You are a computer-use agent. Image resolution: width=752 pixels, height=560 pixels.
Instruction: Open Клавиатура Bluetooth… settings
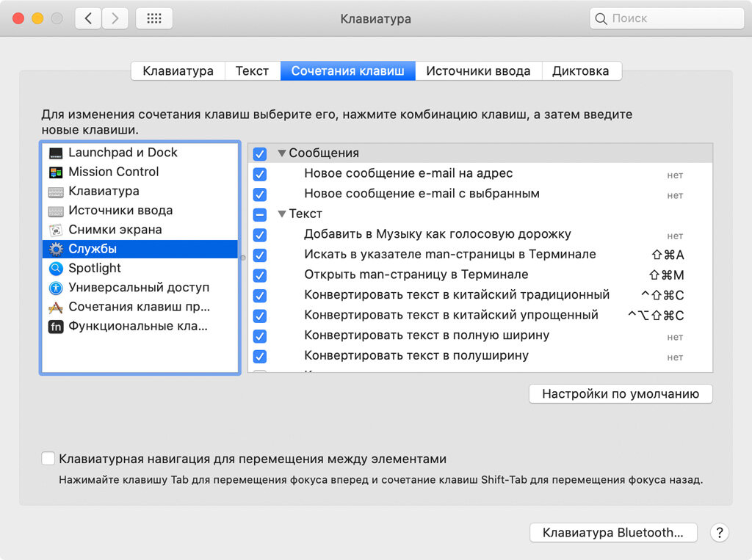pyautogui.click(x=613, y=532)
